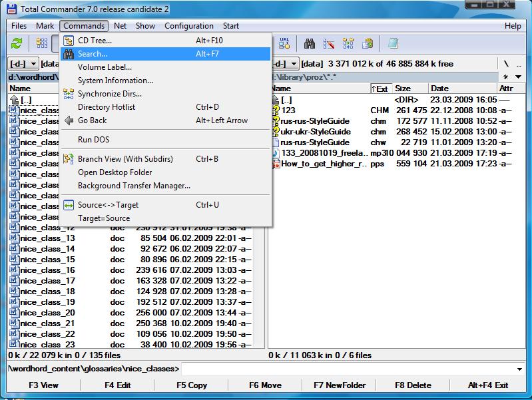Click the Word icon of nice_class_16
Image resolution: width=532 pixels, height=400 pixels.
point(13,270)
